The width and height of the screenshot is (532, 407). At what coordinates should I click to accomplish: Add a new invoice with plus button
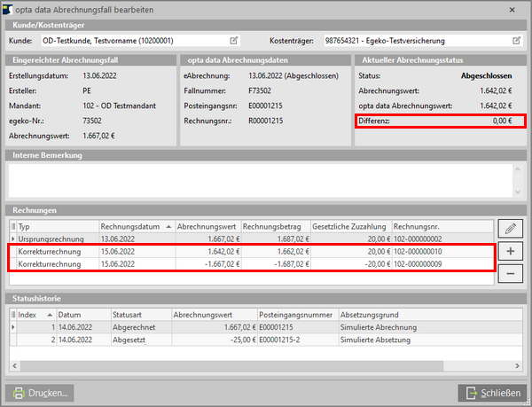pos(510,251)
